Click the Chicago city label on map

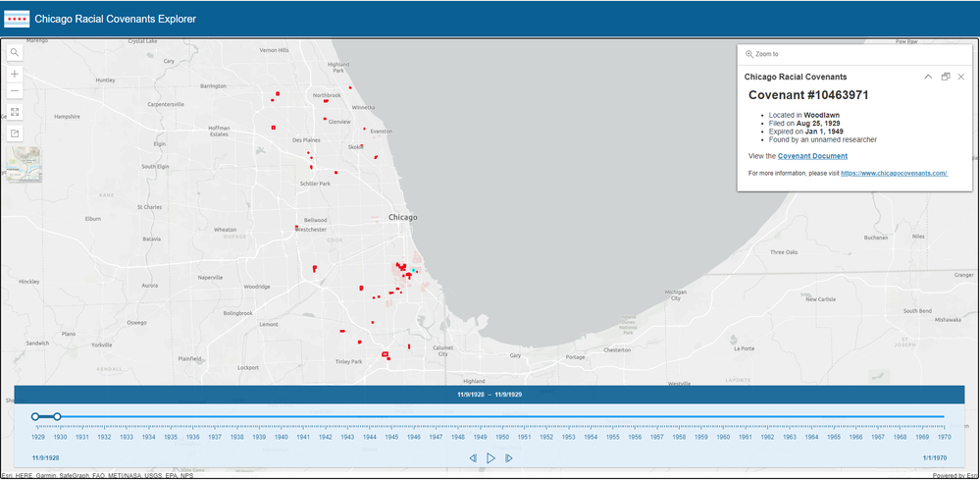[402, 218]
